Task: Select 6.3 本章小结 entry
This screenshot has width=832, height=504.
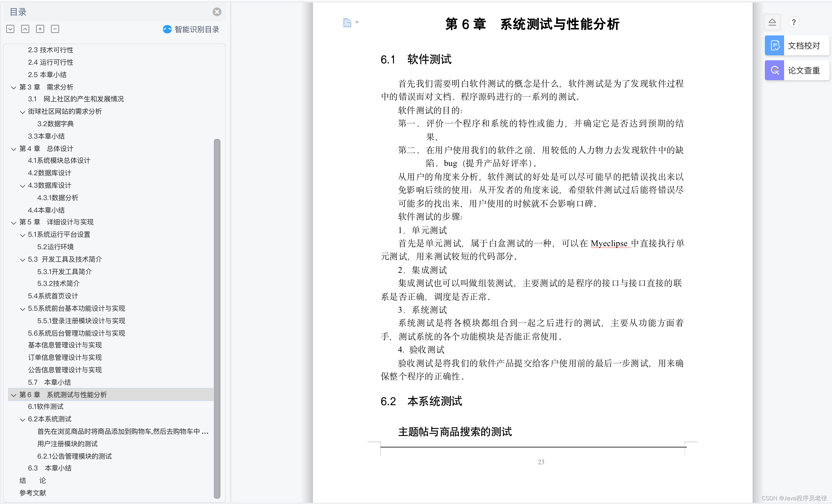Action: [x=50, y=468]
